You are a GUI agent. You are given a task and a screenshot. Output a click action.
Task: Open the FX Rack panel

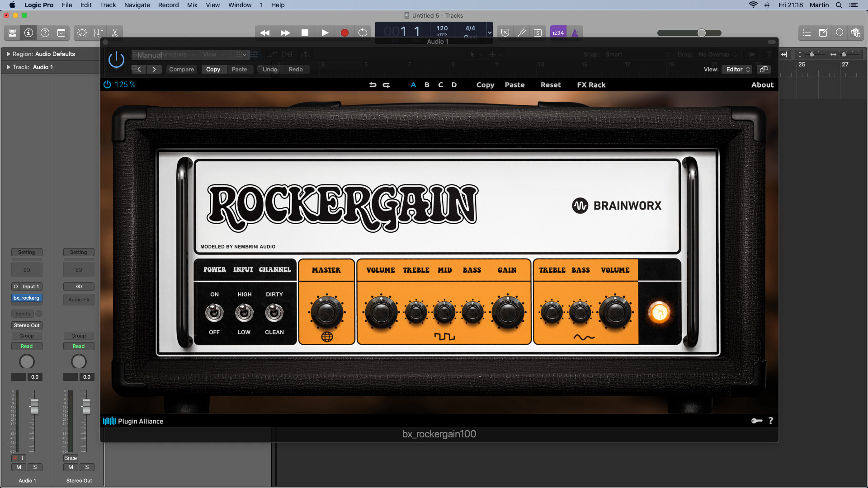591,84
